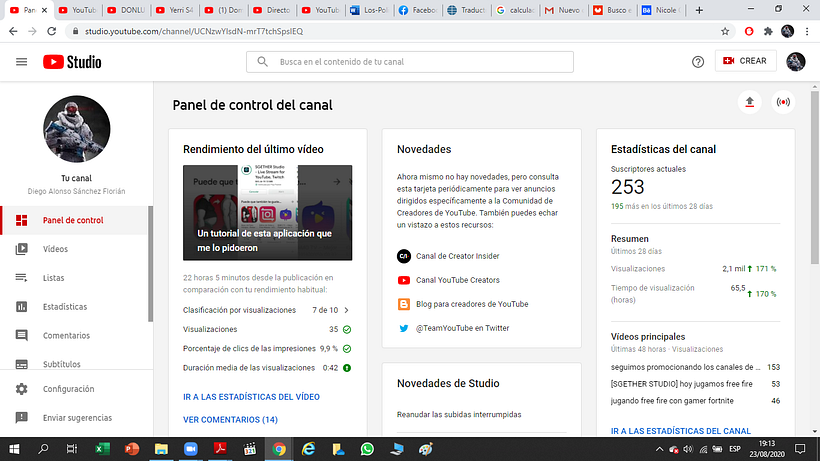Switch to the Gmail Nuevo tab
Screen dimensions: 820x461
pos(563,10)
